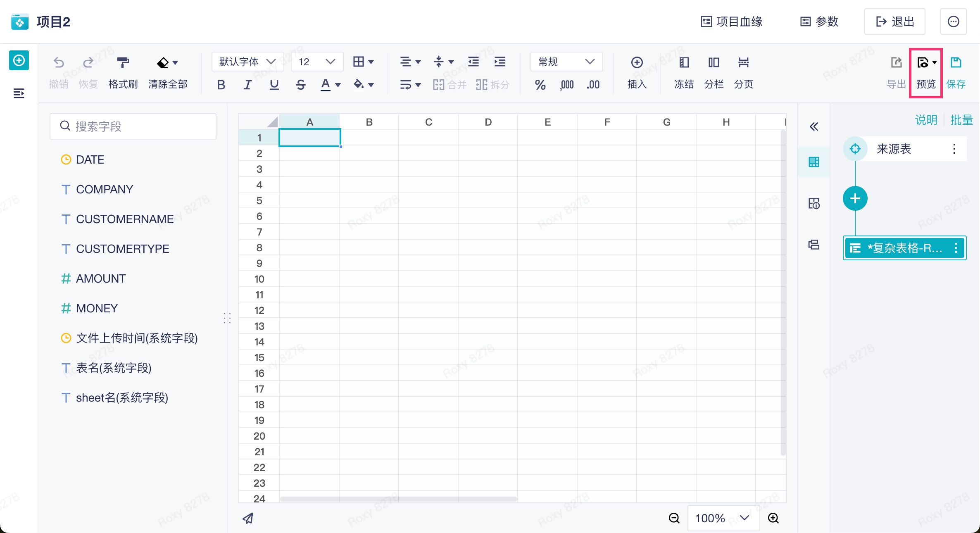This screenshot has height=533, width=980.
Task: Toggle italic formatting
Action: (247, 85)
